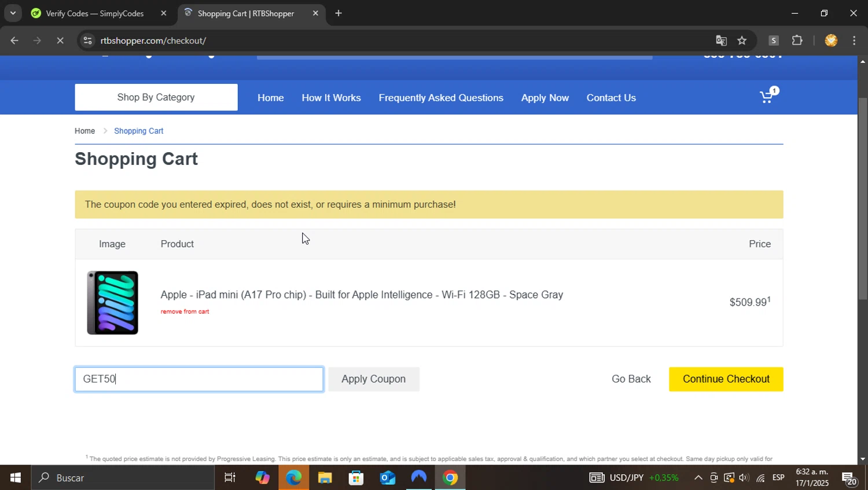Launch Copilot from the taskbar
This screenshot has width=868, height=490.
pyautogui.click(x=262, y=478)
